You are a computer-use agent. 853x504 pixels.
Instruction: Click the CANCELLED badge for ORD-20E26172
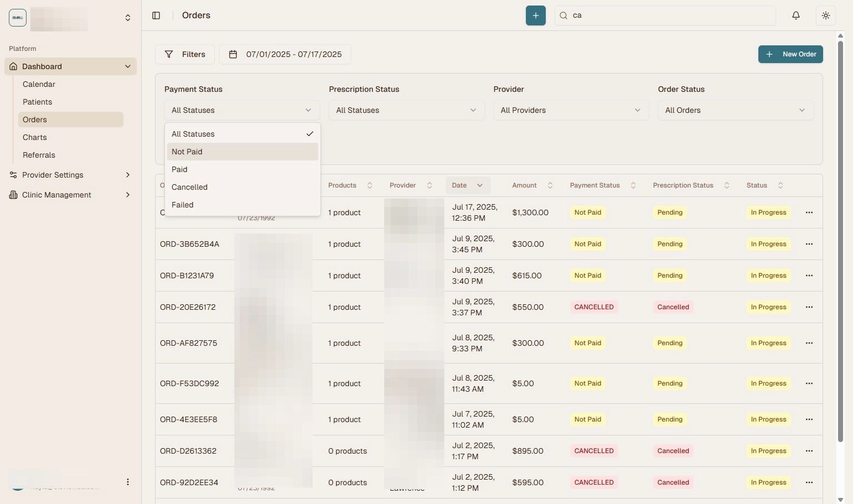pyautogui.click(x=594, y=307)
